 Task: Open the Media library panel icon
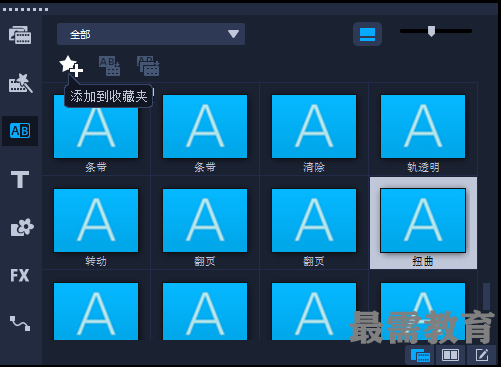tap(20, 35)
